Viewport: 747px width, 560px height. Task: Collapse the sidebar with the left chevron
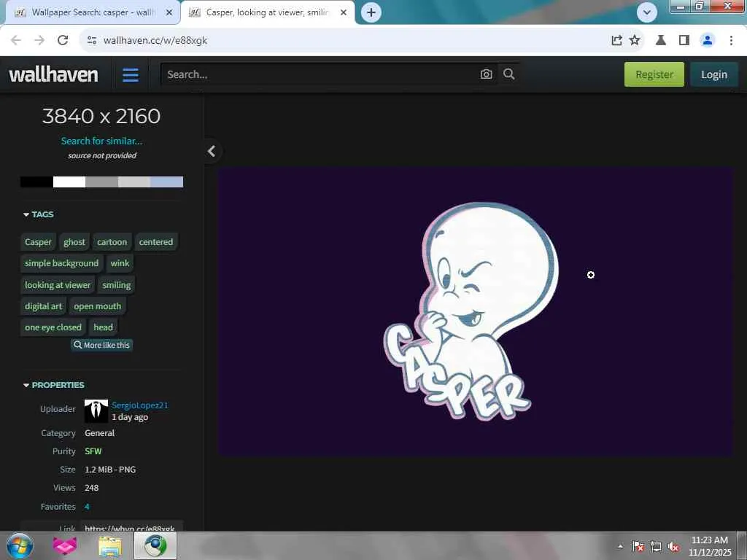click(212, 152)
